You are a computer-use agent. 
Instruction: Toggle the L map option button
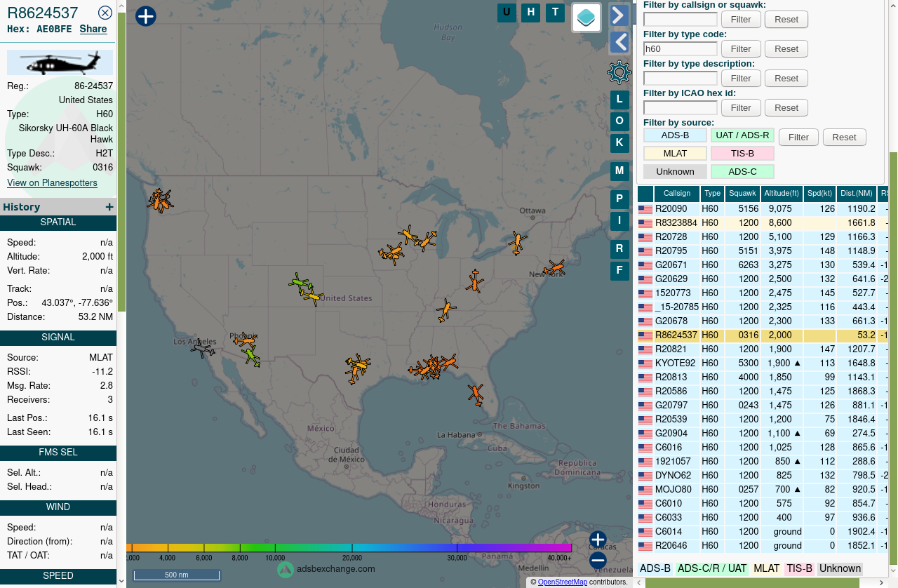click(x=619, y=100)
